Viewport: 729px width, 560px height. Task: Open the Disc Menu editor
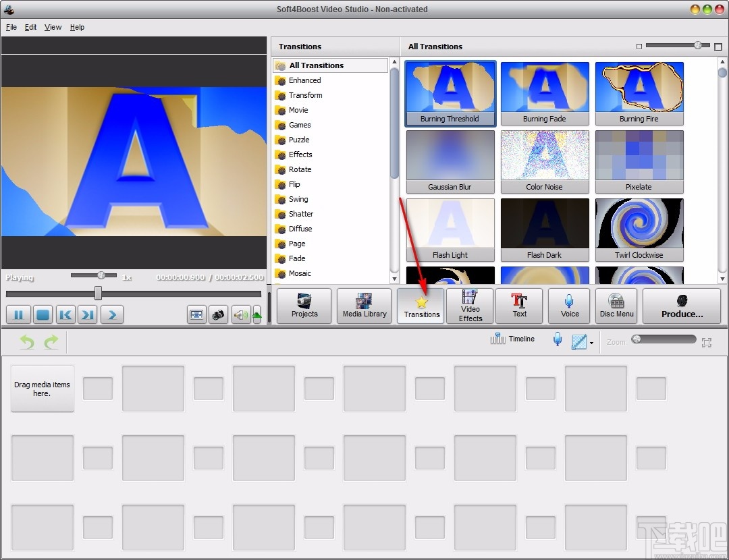pyautogui.click(x=616, y=306)
